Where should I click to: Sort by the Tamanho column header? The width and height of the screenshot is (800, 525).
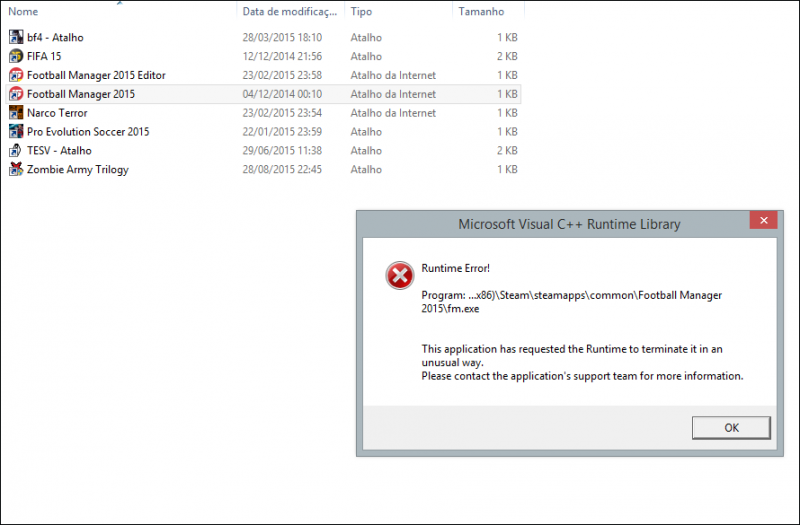click(481, 12)
